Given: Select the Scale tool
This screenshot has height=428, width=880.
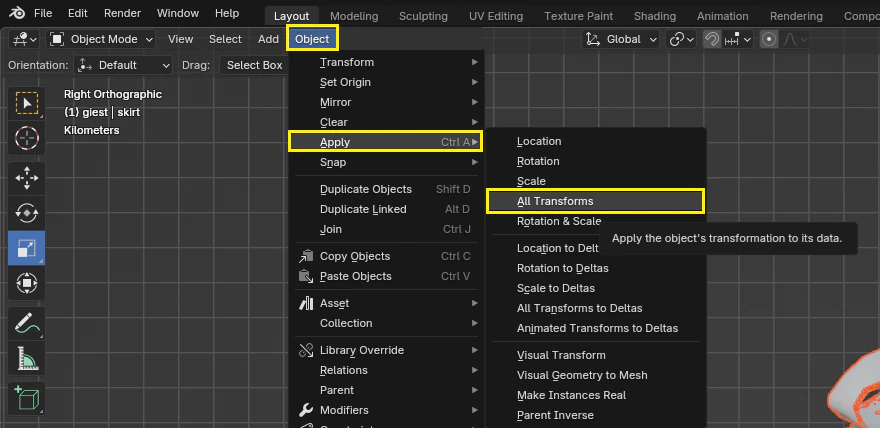Looking at the screenshot, I should coord(27,248).
